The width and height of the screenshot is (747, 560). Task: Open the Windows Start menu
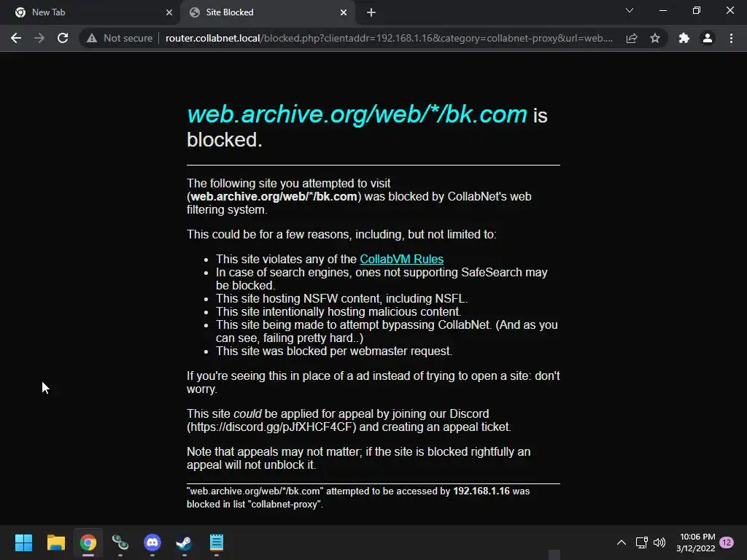[23, 542]
